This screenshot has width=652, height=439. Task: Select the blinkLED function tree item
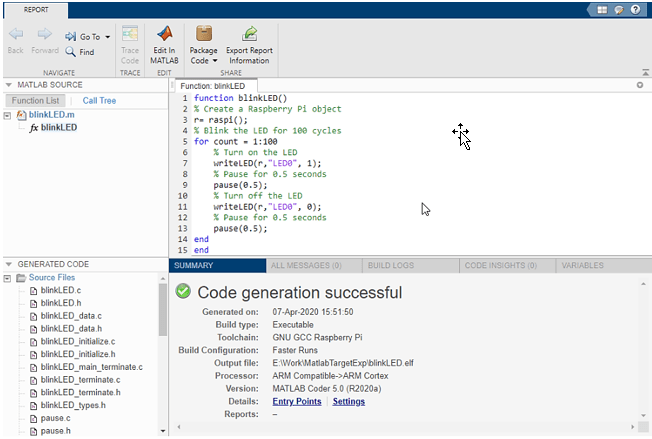[59, 128]
